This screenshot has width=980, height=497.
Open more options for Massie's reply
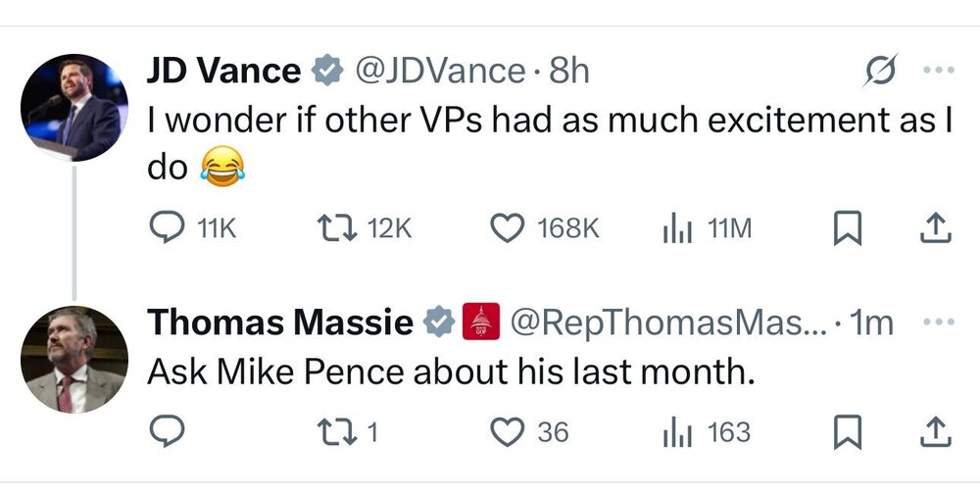click(x=936, y=323)
